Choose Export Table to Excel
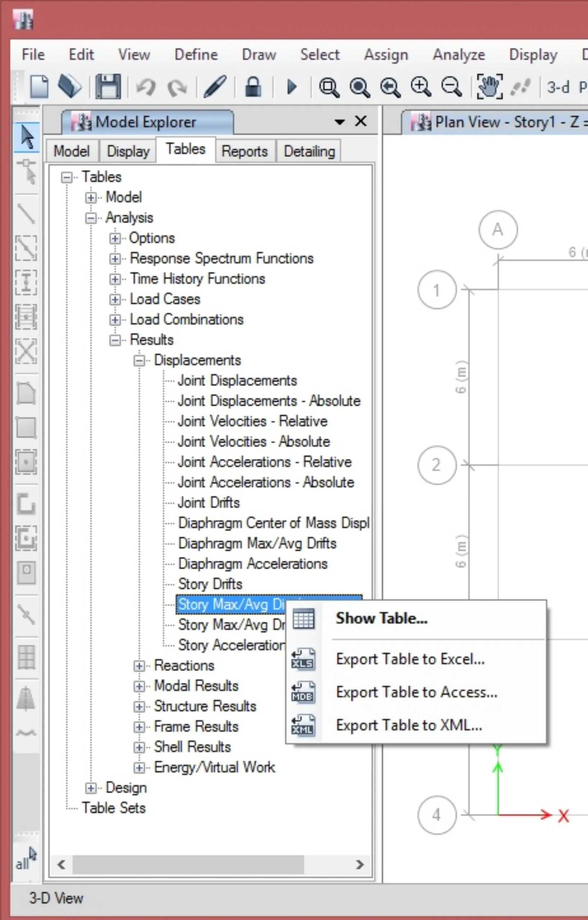Screen dimensions: 588x920 click(410, 659)
